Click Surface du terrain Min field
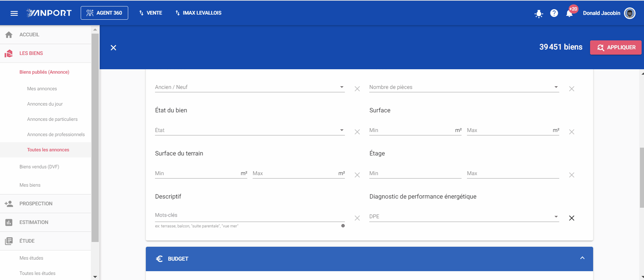 201,173
